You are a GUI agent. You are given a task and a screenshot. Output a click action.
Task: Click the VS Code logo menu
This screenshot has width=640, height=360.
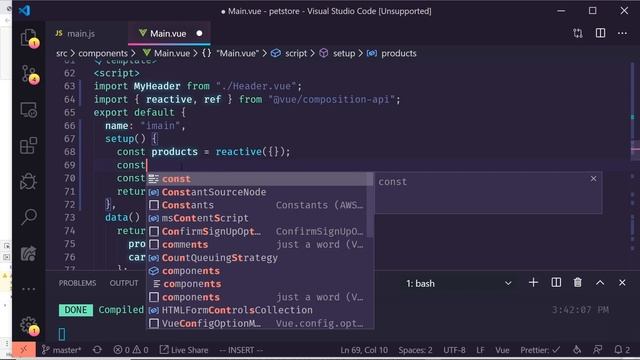click(x=24, y=11)
